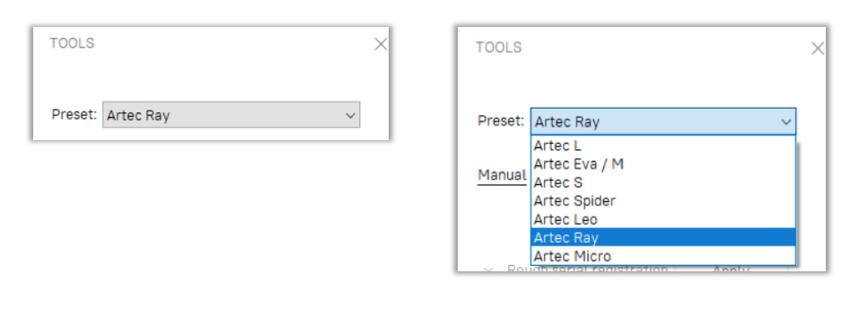Pick highlighted Artec Ray option in list

click(663, 237)
